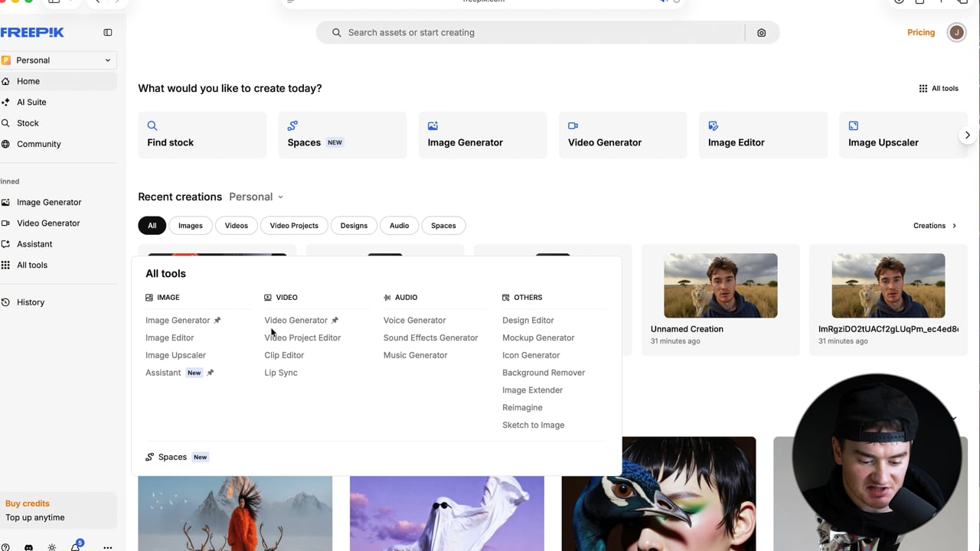Image resolution: width=980 pixels, height=551 pixels.
Task: Open the Spaces NEW card
Action: pos(342,135)
